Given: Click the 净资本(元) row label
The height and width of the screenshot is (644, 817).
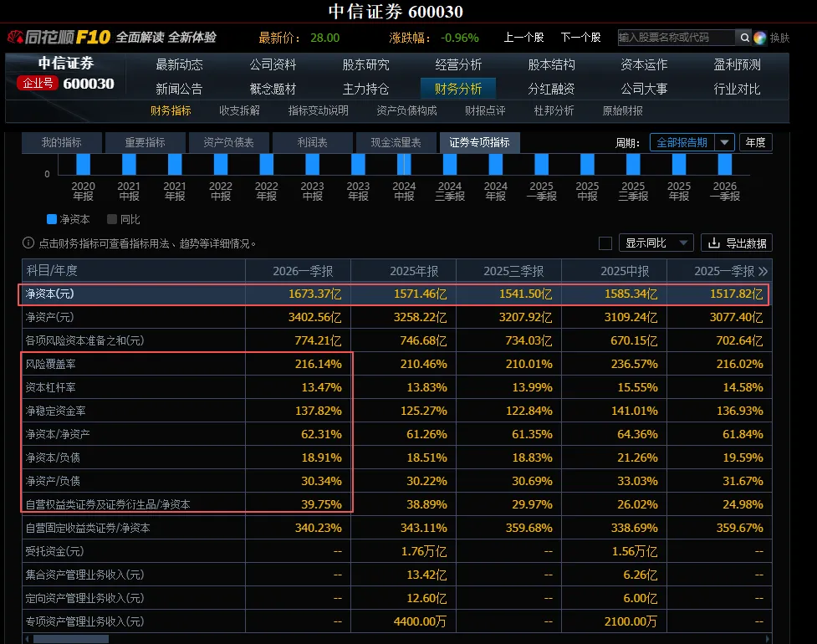Looking at the screenshot, I should click(x=50, y=294).
